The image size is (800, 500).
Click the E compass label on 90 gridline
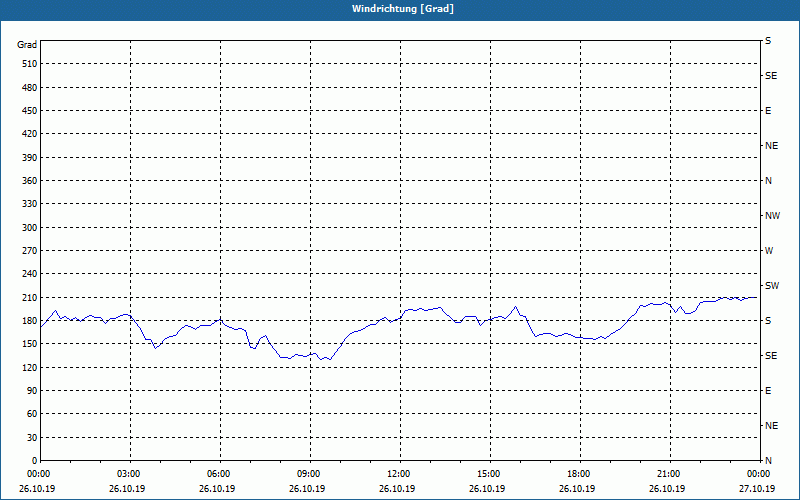pos(768,391)
